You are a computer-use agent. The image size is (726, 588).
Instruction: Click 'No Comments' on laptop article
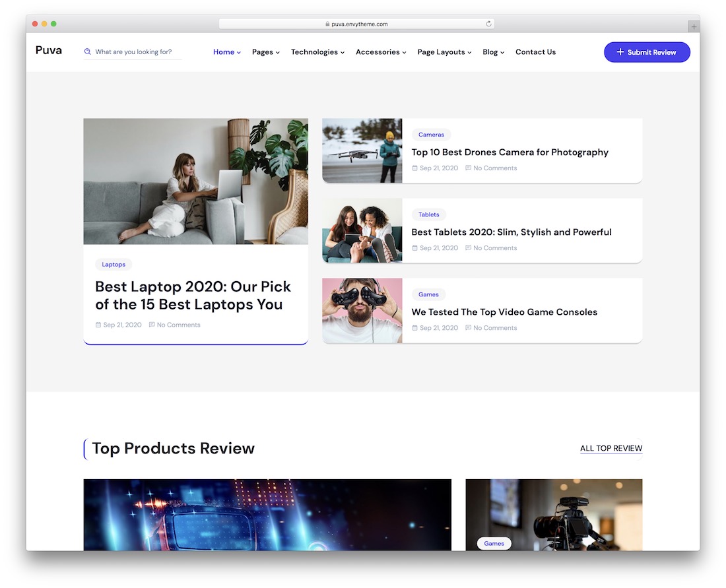(x=178, y=325)
